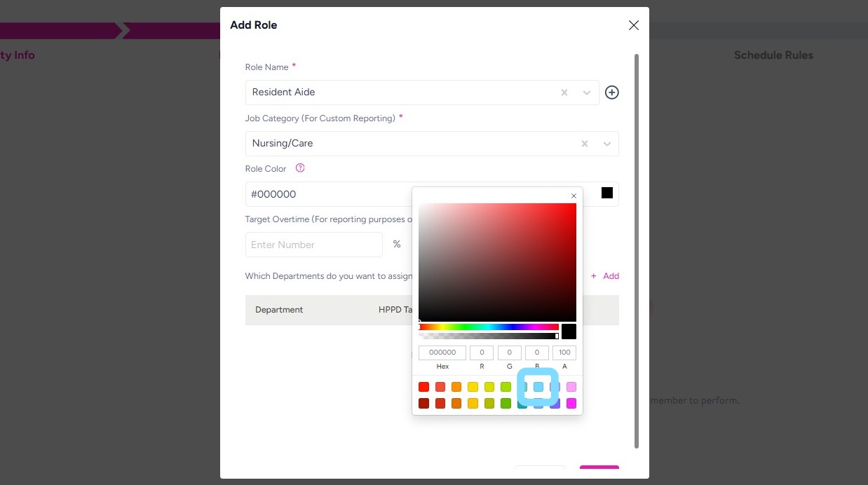This screenshot has width=868, height=485.
Task: Click the Target Overtime number field
Action: pyautogui.click(x=313, y=245)
